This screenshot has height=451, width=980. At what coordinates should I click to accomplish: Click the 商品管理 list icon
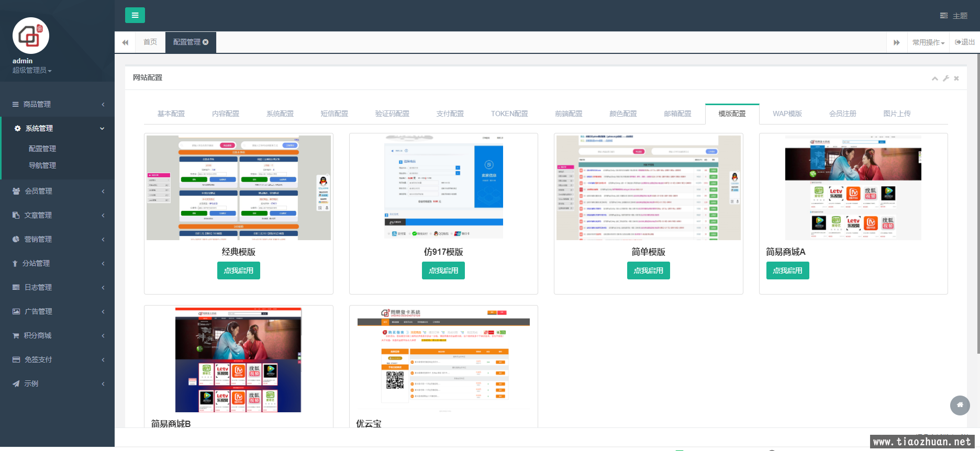click(16, 105)
